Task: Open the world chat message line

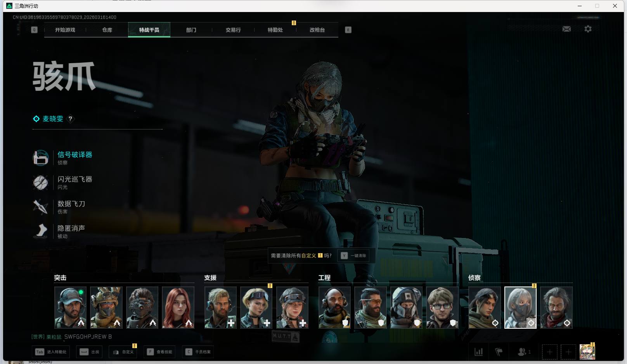Action: click(72, 336)
